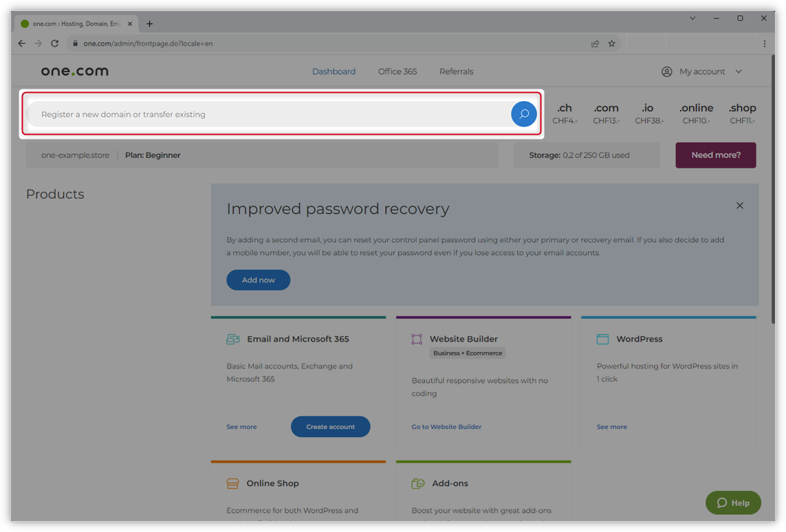Screen dimensions: 786x532
Task: Open the tab search chevron in title bar
Action: pos(692,19)
